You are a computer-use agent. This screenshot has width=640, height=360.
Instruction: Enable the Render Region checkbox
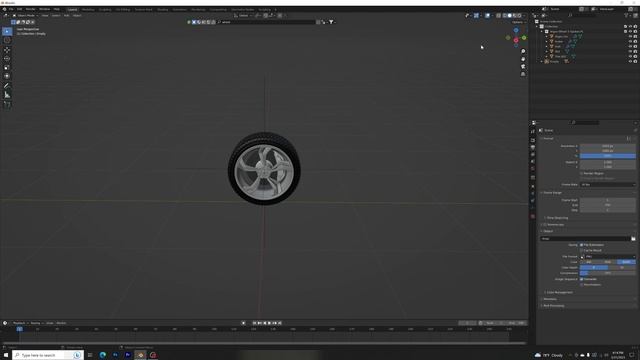pyautogui.click(x=581, y=173)
